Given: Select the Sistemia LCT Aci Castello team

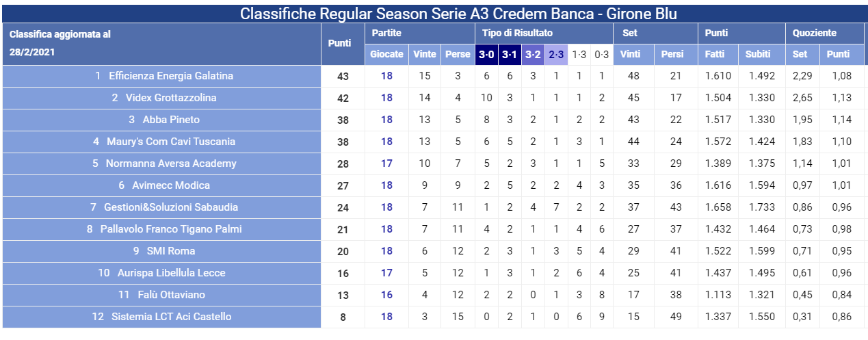Looking at the screenshot, I should point(171,317).
